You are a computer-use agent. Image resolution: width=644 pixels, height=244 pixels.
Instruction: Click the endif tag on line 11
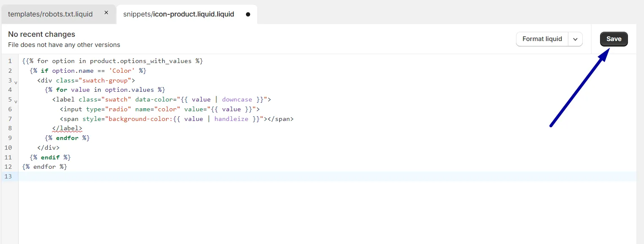click(x=50, y=157)
